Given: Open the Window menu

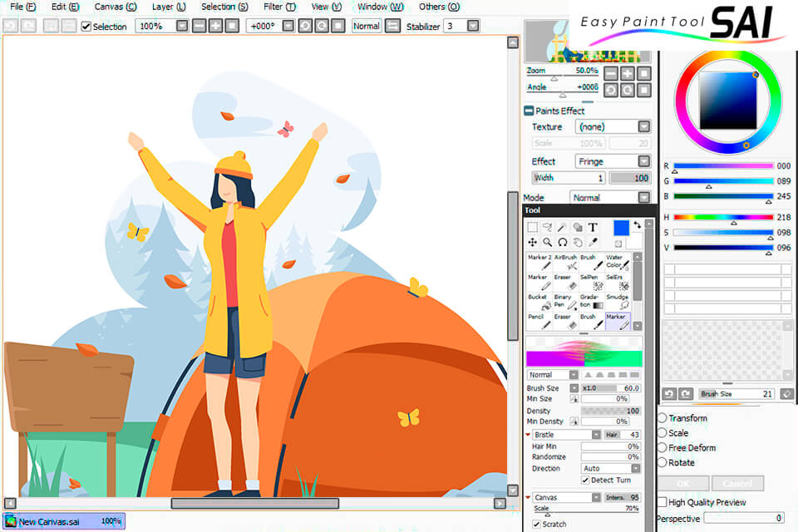Looking at the screenshot, I should click(380, 7).
